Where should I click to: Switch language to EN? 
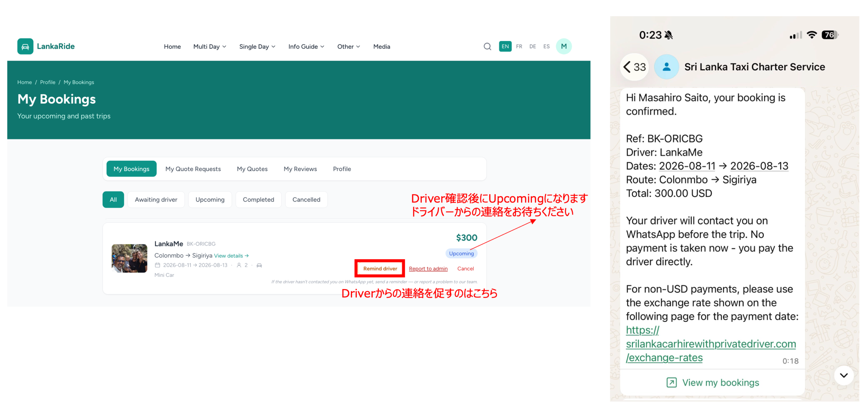click(505, 46)
